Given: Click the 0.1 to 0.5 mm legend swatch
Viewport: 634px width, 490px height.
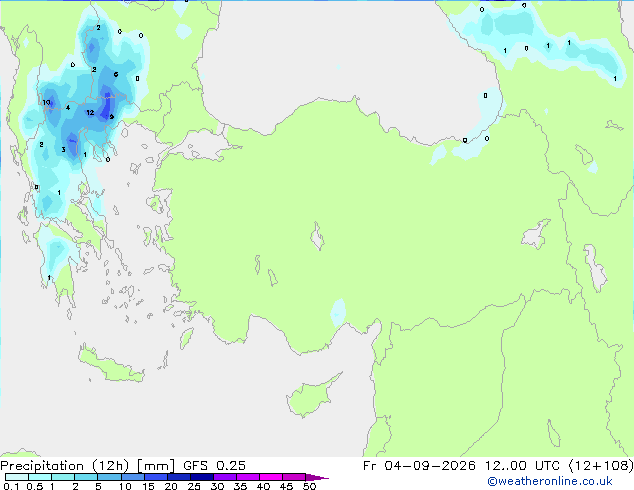Looking at the screenshot, I should click(17, 477).
